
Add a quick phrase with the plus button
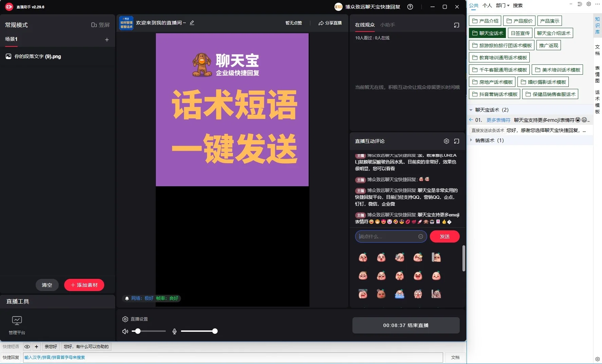click(36, 347)
